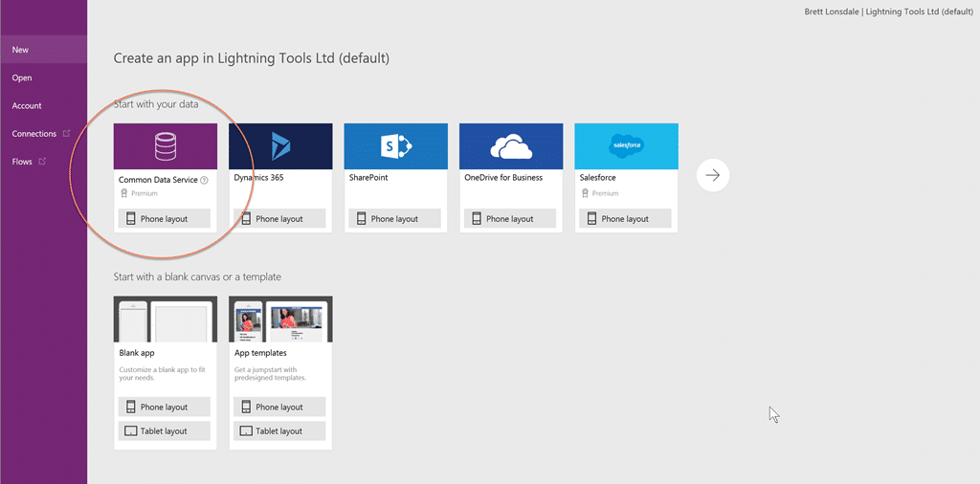Viewport: 980px width, 484px height.
Task: Click the SharePoint logo tile
Action: (395, 146)
